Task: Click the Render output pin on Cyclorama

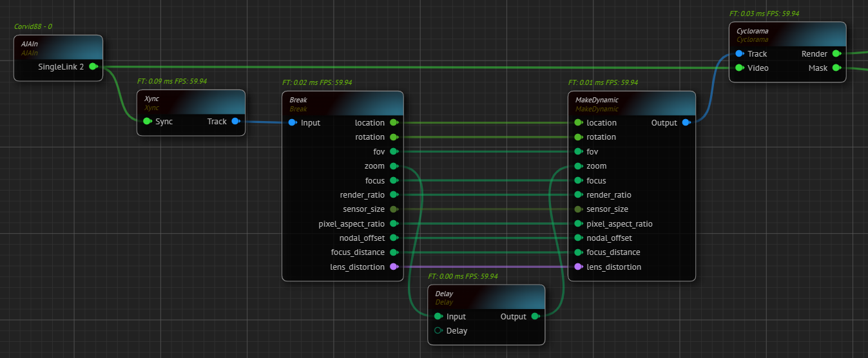Action: point(836,53)
